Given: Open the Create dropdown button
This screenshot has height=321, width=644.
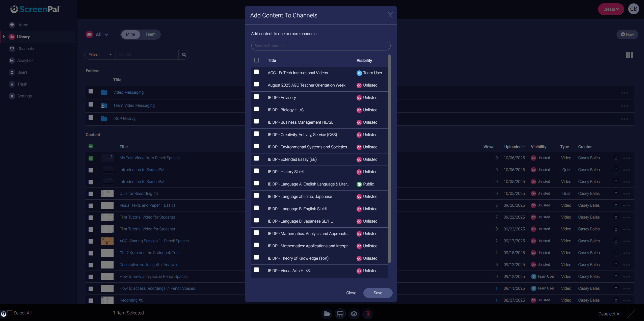Looking at the screenshot, I should [611, 9].
